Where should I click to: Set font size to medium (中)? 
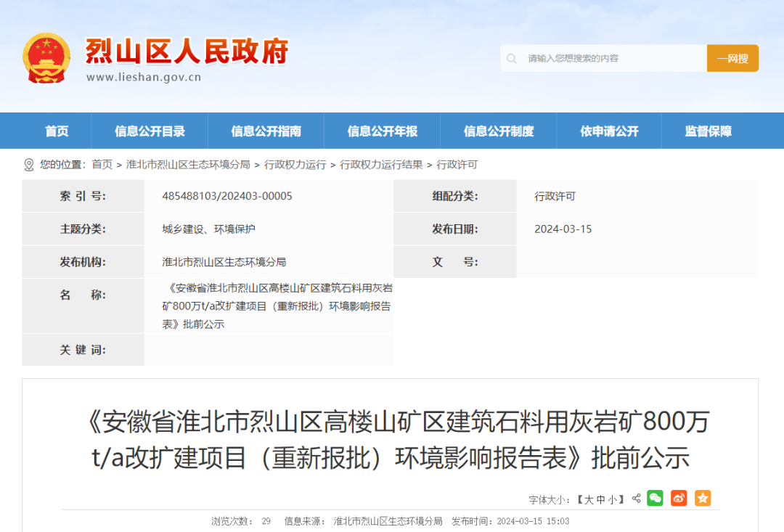pos(601,499)
